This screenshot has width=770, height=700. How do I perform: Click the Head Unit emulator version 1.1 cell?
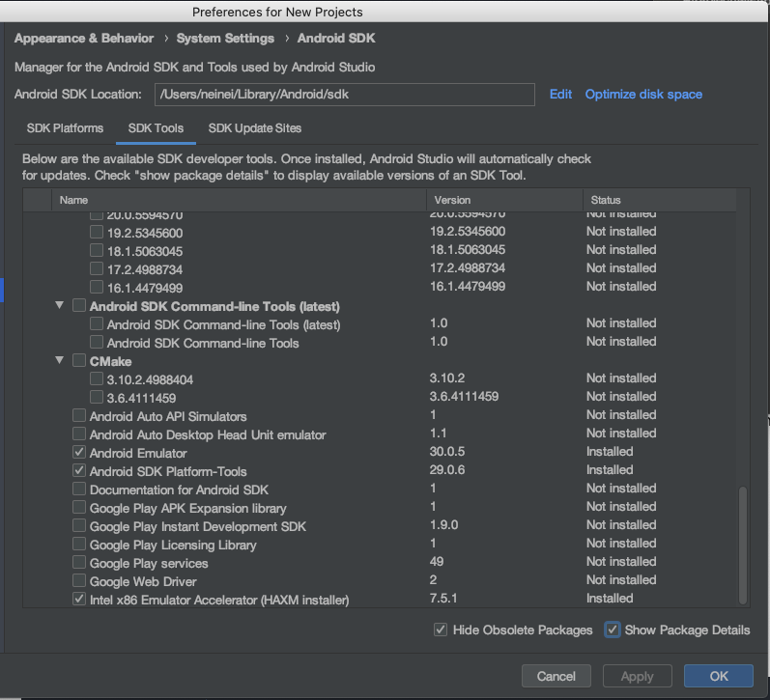click(438, 433)
